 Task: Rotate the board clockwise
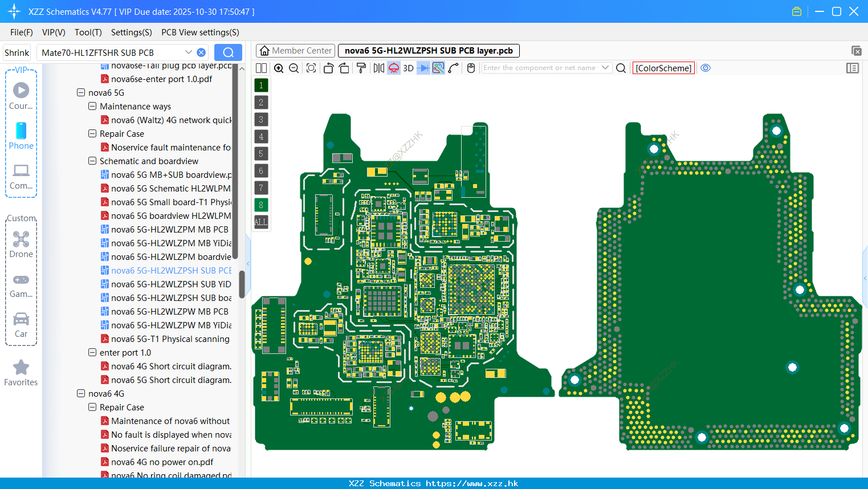[x=344, y=68]
